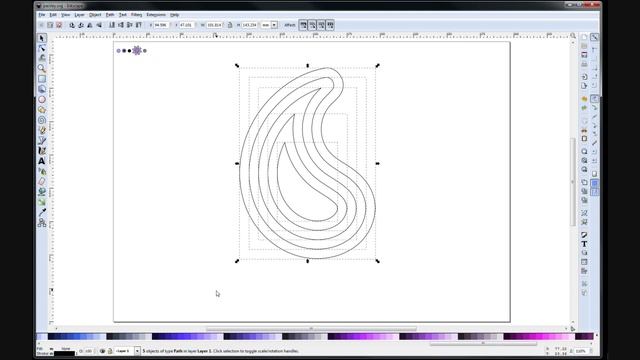Screen dimensions: 640x360
Task: Rotate selection 90 degrees clockwise
Action: tap(81, 25)
